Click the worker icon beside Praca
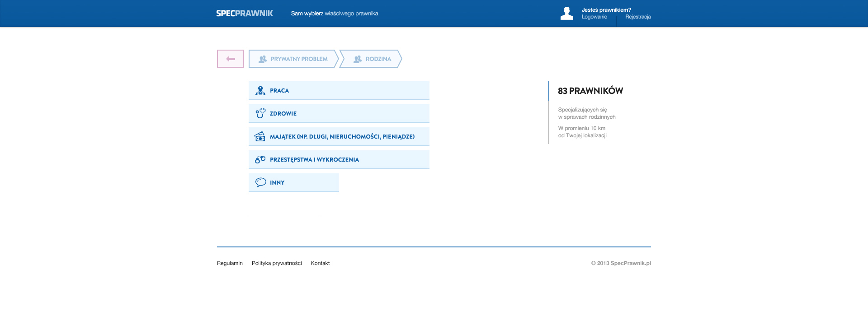868x316 pixels. 260,91
